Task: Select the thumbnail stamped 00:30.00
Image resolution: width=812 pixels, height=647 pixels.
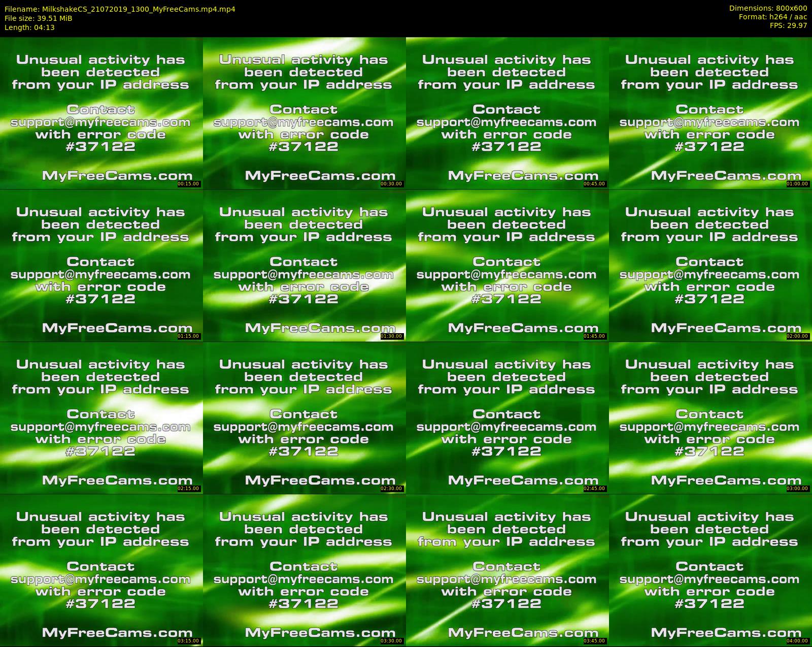Action: point(304,113)
